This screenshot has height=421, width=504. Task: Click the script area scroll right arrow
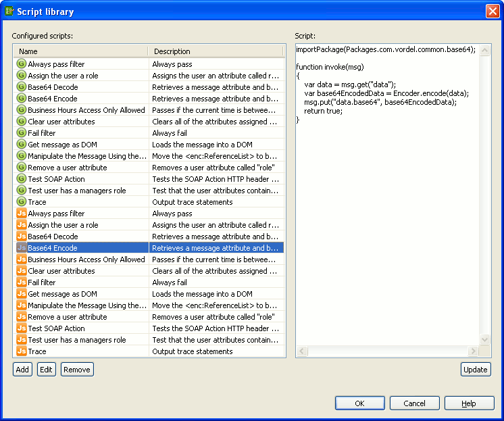point(472,351)
